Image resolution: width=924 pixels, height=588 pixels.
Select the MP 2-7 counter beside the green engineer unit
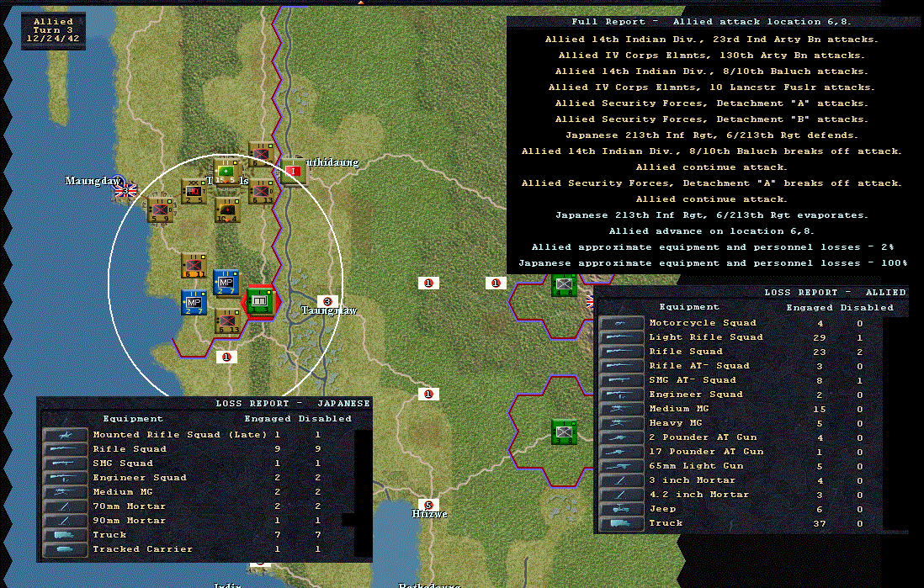tap(226, 283)
